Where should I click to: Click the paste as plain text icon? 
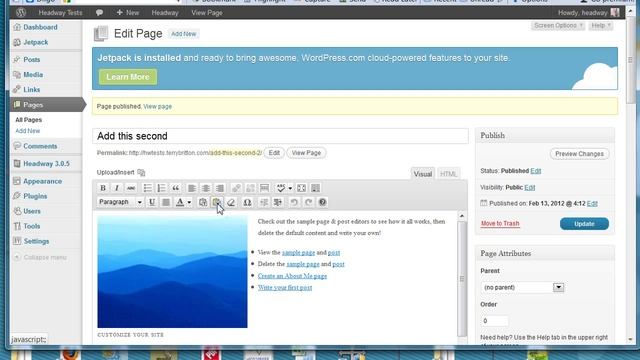(203, 202)
